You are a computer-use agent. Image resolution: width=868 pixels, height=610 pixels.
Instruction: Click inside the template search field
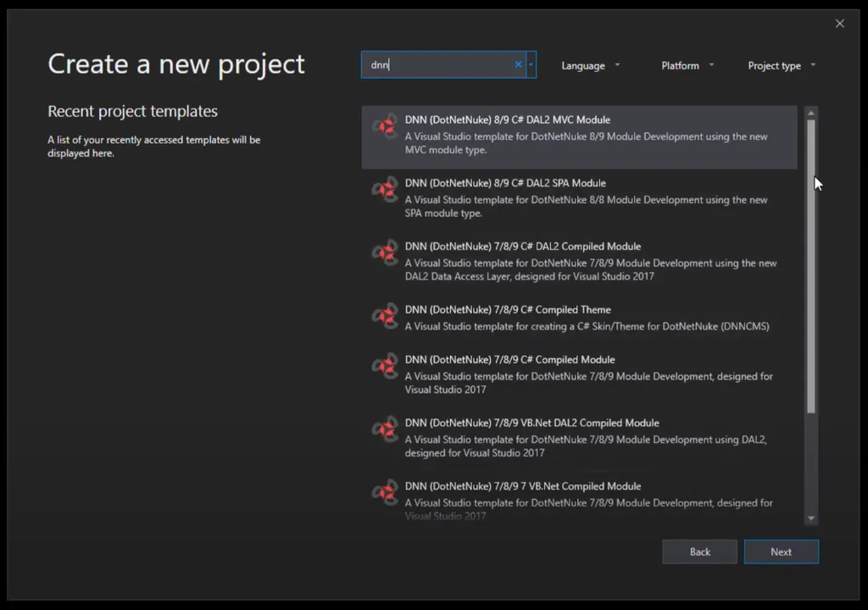(441, 64)
